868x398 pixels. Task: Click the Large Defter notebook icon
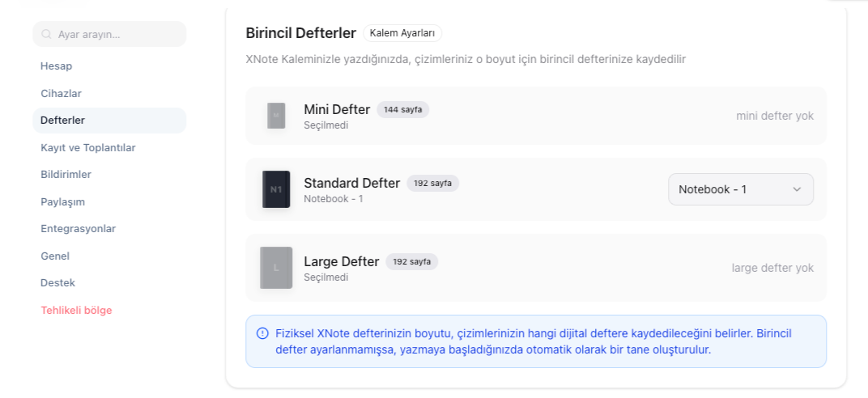coord(276,268)
